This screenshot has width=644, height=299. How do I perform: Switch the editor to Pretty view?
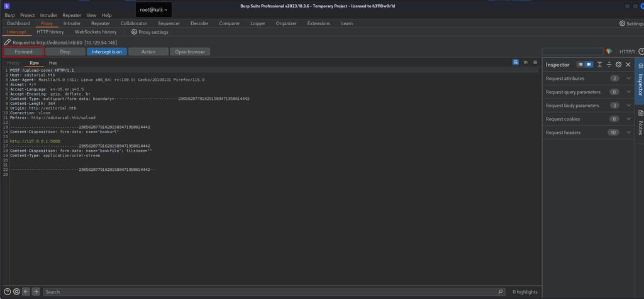(x=13, y=63)
